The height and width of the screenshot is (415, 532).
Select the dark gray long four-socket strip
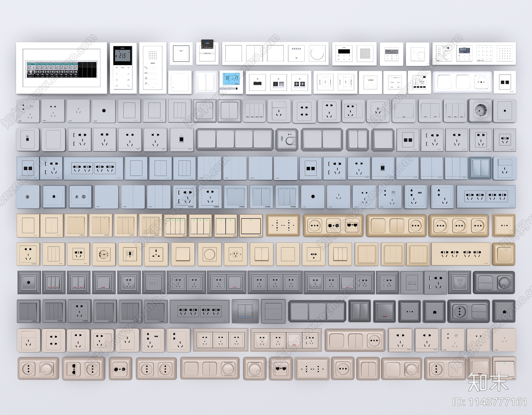(199, 312)
